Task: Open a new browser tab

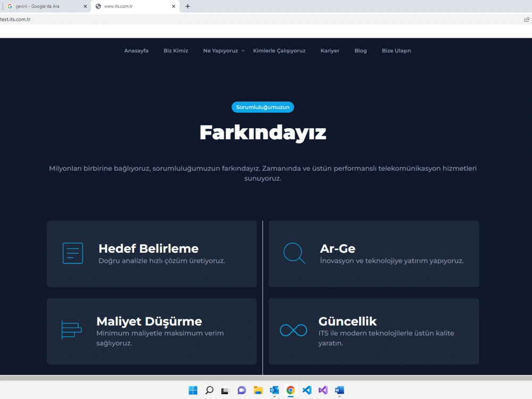Action: [188, 6]
